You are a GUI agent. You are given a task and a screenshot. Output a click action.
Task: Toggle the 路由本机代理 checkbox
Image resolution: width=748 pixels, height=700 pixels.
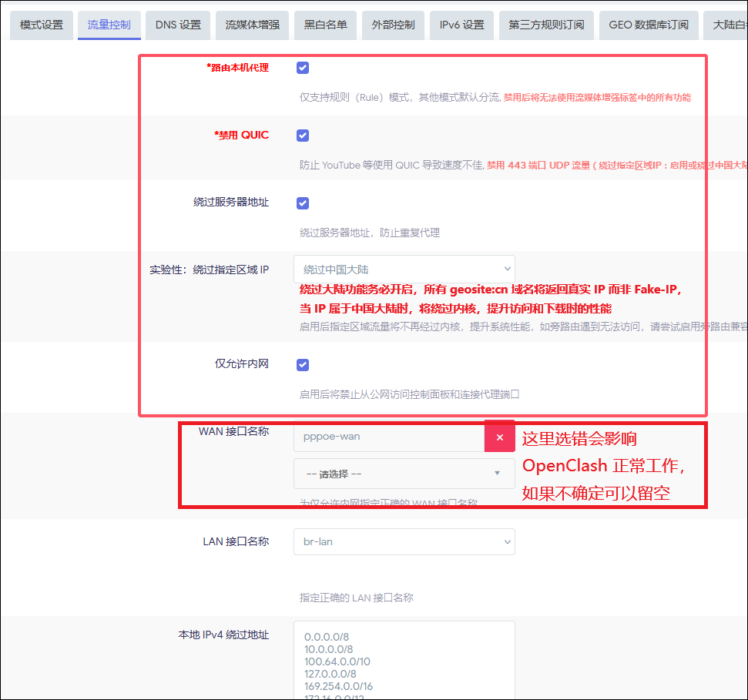tap(303, 68)
